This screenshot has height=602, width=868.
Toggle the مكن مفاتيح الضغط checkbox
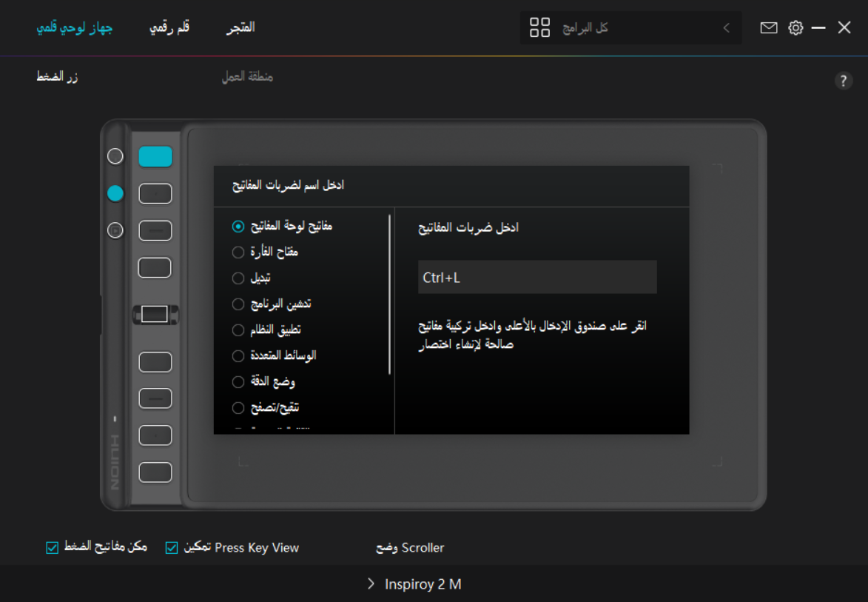[x=52, y=548]
